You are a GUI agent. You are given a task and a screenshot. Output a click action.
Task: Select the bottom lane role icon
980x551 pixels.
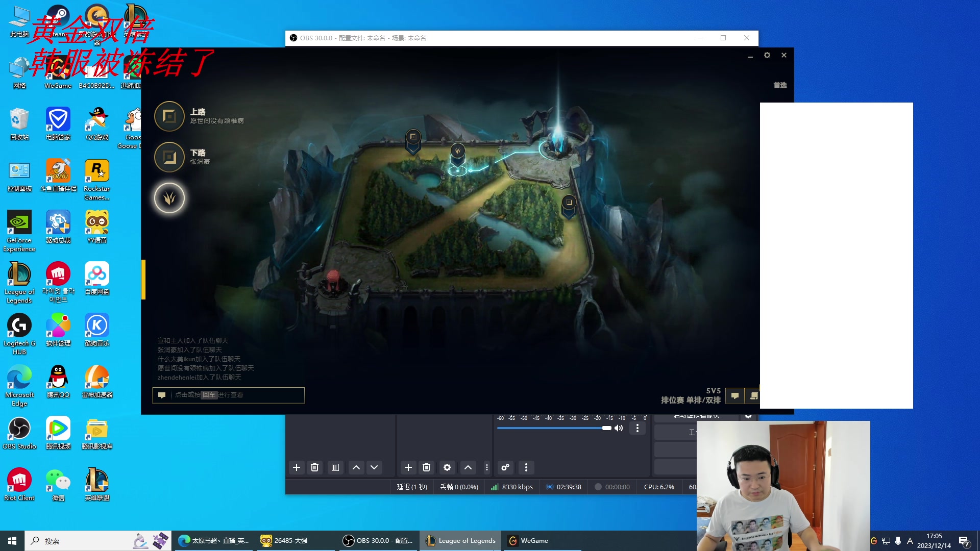(x=169, y=157)
